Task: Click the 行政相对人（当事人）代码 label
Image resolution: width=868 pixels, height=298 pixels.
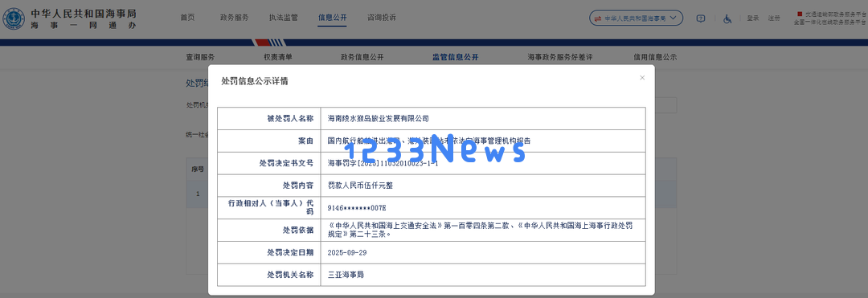Action: (272, 207)
